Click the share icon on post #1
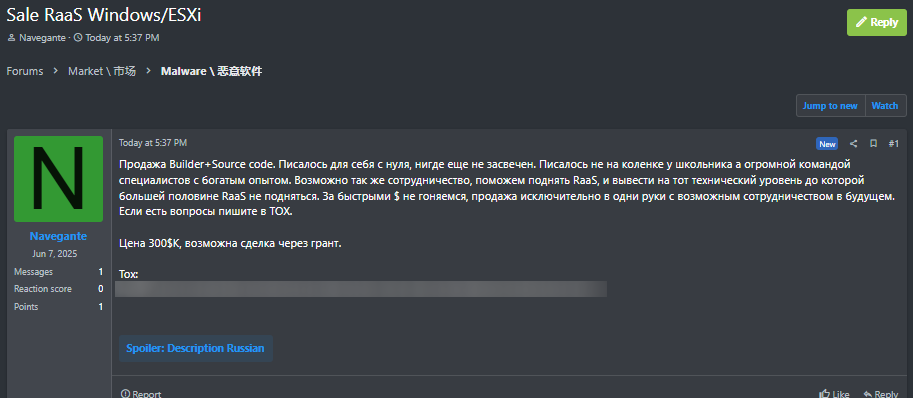913x398 pixels. pos(853,144)
